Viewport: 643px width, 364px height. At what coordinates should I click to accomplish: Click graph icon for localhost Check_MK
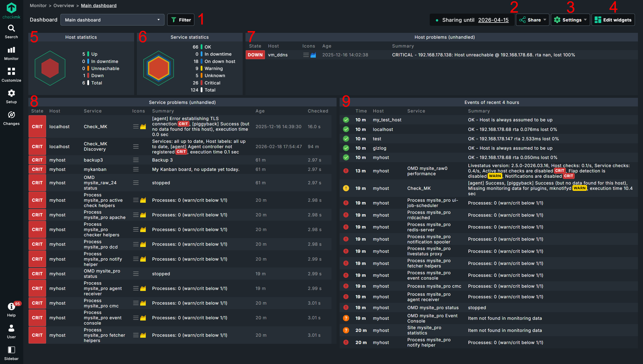[143, 127]
